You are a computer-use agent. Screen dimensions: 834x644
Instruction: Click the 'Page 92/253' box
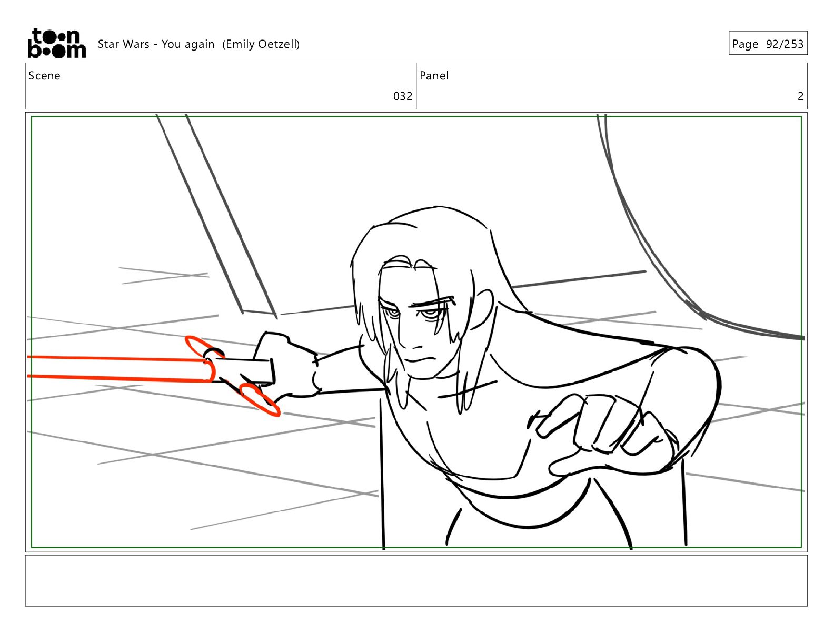[x=768, y=43]
